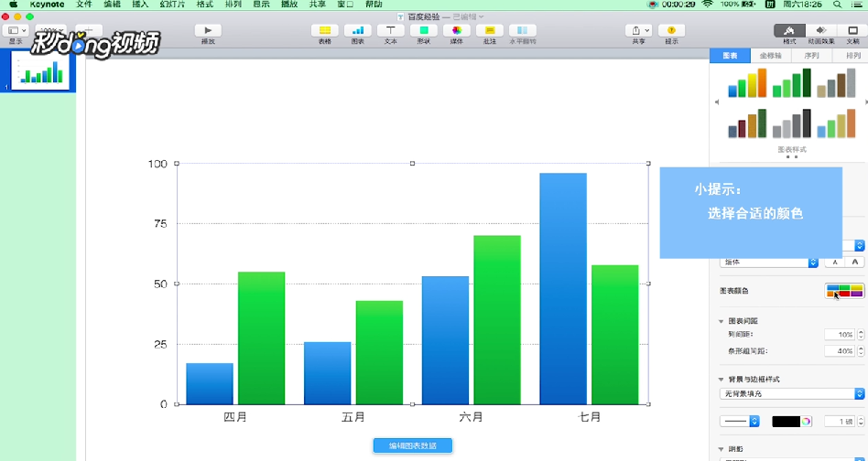868x461 pixels.
Task: Open the border line style dropdown
Action: point(740,421)
